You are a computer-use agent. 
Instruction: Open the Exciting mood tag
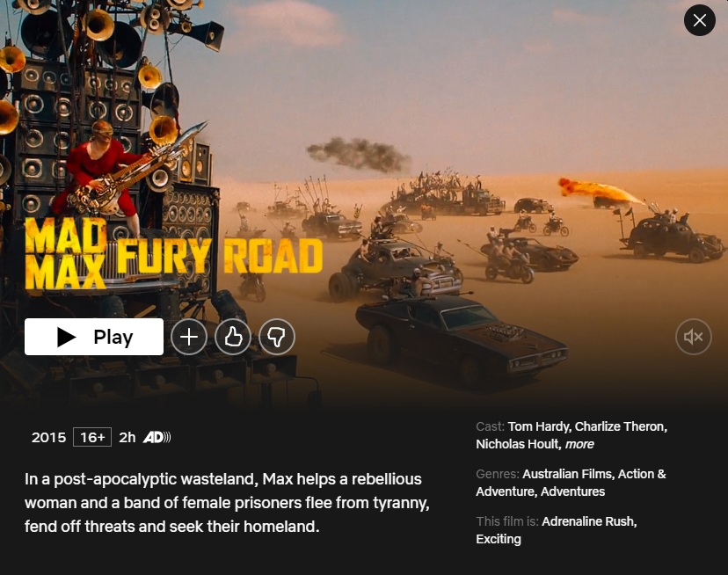tap(499, 539)
